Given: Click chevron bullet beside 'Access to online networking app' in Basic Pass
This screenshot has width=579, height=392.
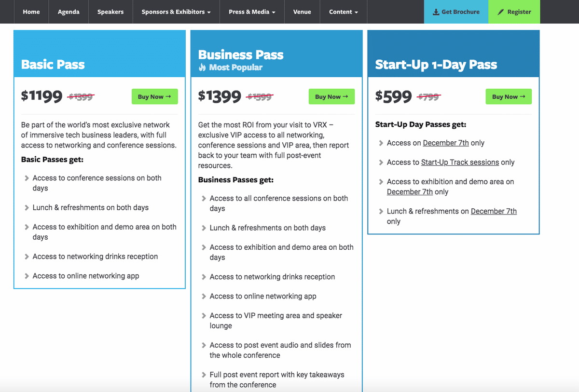Looking at the screenshot, I should (x=27, y=276).
